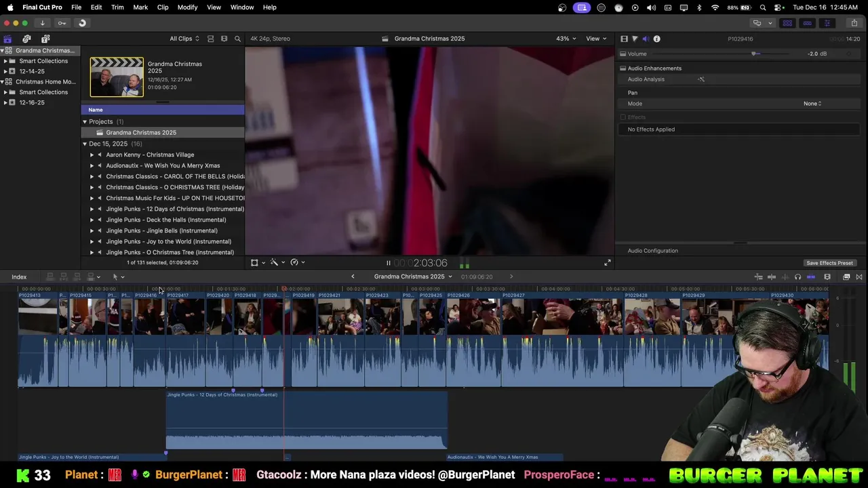
Task: Expand Audio Configuration section
Action: (652, 251)
